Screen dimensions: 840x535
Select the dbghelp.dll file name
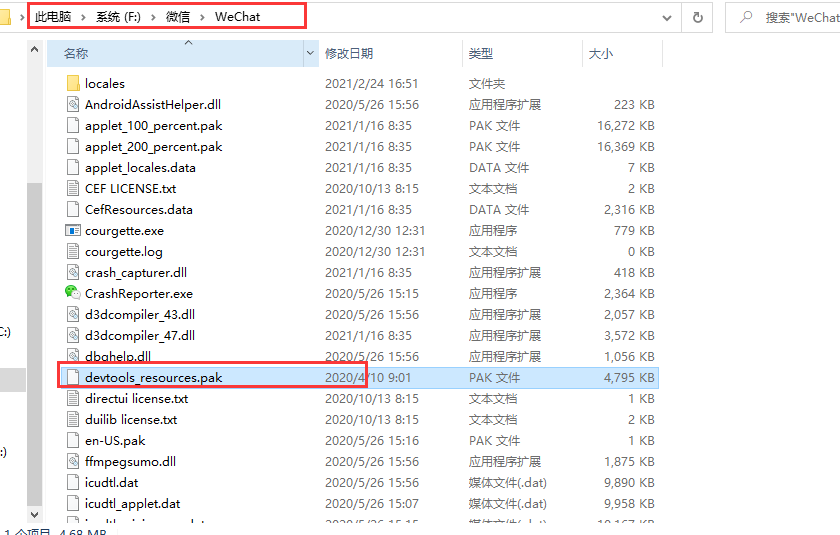[118, 356]
